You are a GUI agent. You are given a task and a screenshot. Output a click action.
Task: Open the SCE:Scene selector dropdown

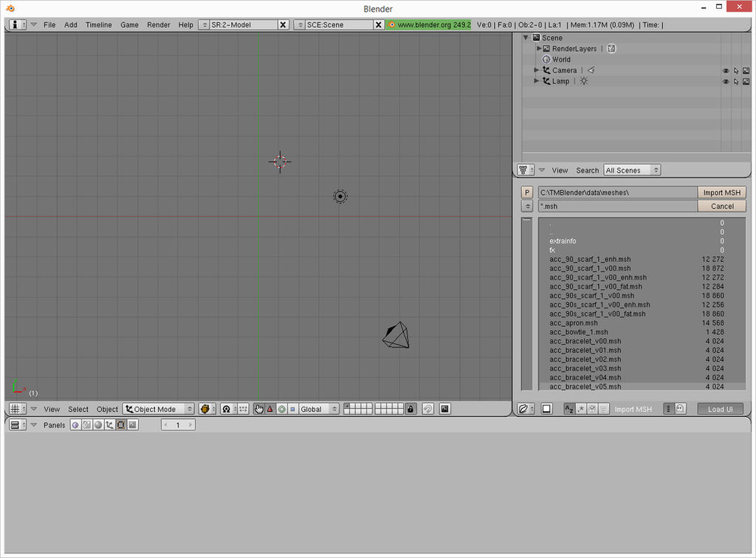click(300, 24)
